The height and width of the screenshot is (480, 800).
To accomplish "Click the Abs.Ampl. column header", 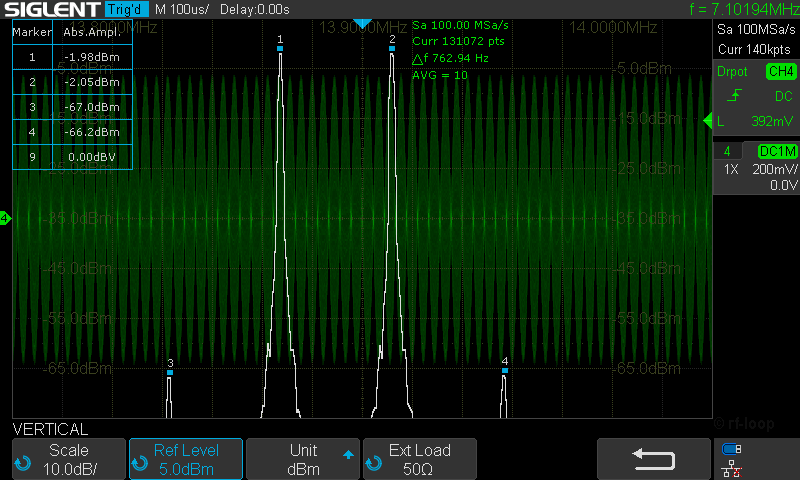I will coord(92,32).
